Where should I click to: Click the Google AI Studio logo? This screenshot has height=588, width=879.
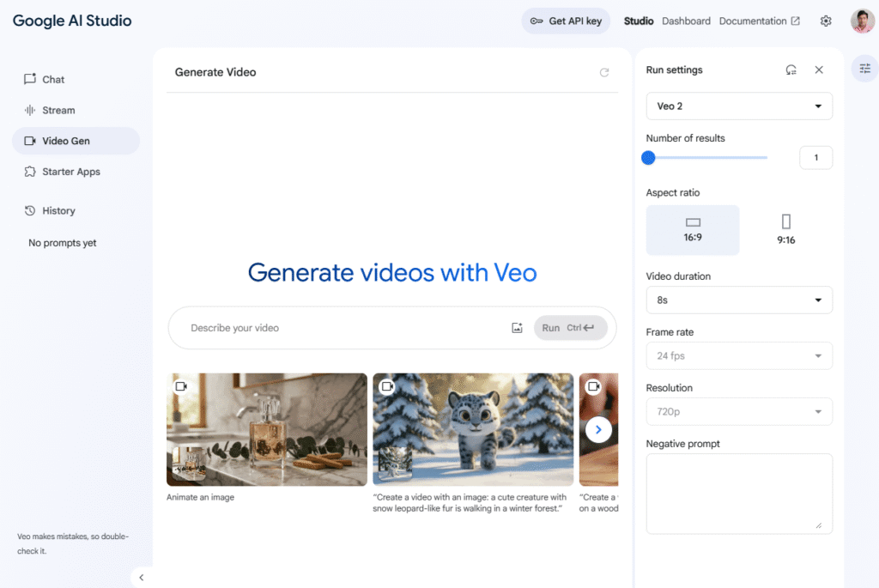72,21
